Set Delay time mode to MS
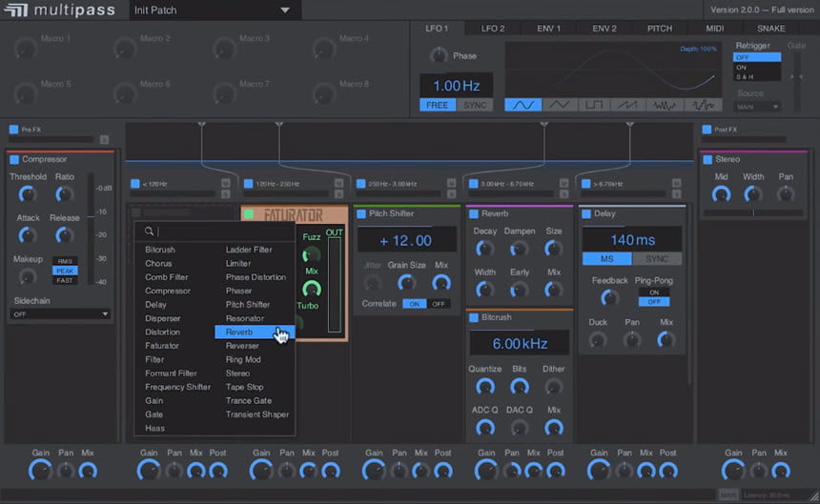The image size is (820, 504). click(x=606, y=259)
